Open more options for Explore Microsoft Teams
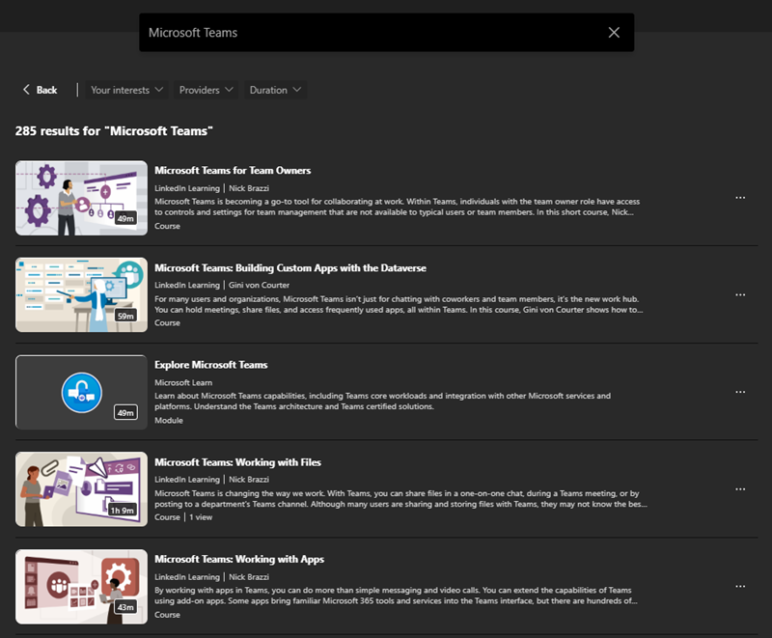772x638 pixels. 740,392
